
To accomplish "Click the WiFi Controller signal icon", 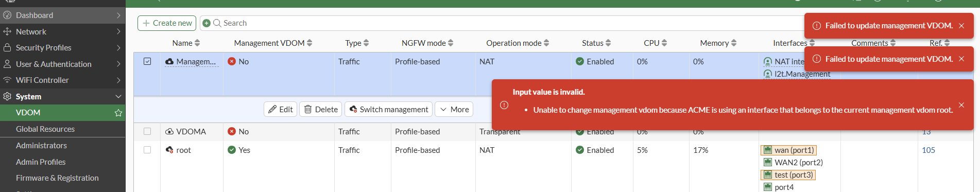I will [7, 80].
